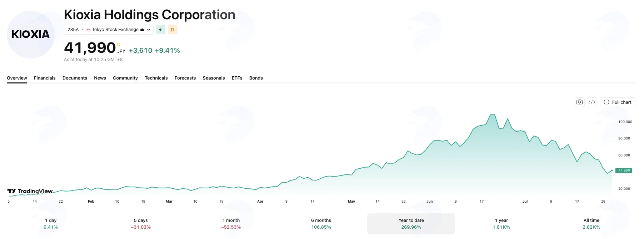Click the 60,000 price axis label
Image resolution: width=644 pixels, height=239 pixels.
click(x=624, y=155)
